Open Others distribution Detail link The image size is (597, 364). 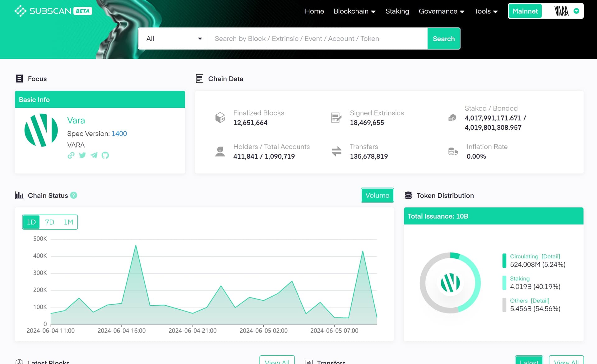[540, 301]
